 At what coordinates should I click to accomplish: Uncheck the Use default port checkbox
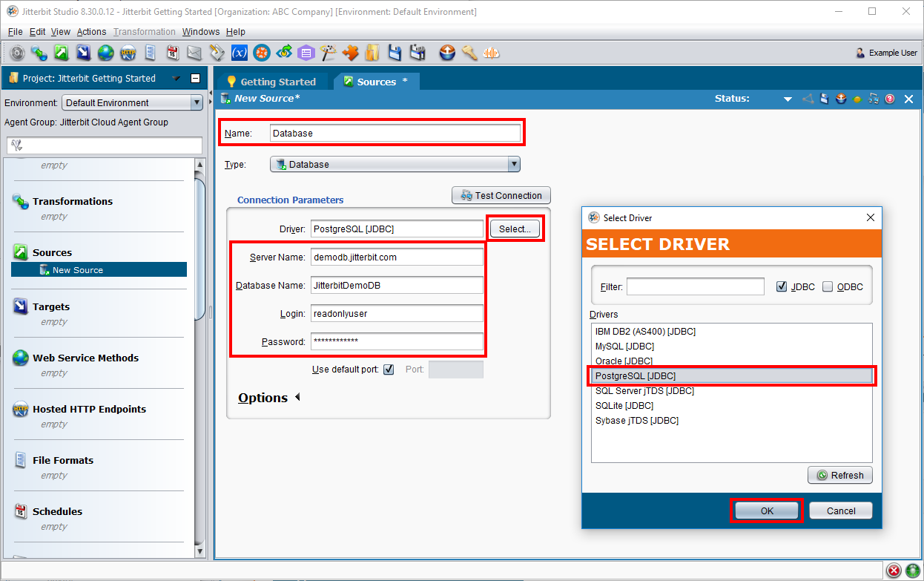pyautogui.click(x=389, y=370)
